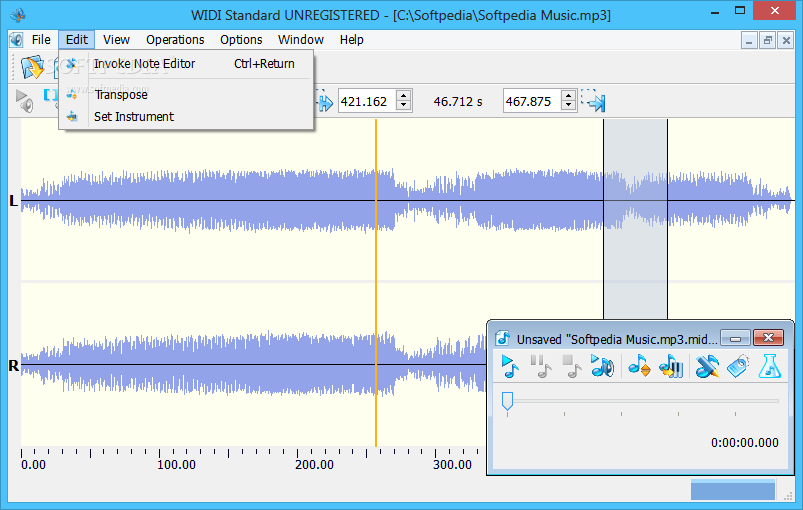Open the Help menu

[x=351, y=39]
